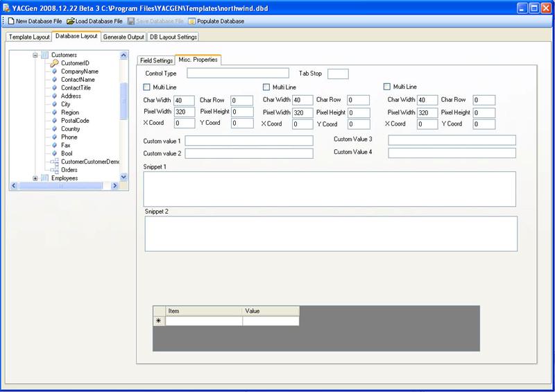
Task: Click the relation icon beside Orders
Action: click(55, 170)
